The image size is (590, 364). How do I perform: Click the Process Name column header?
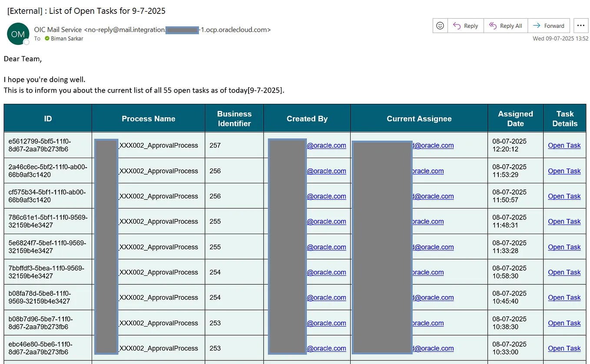(x=148, y=118)
